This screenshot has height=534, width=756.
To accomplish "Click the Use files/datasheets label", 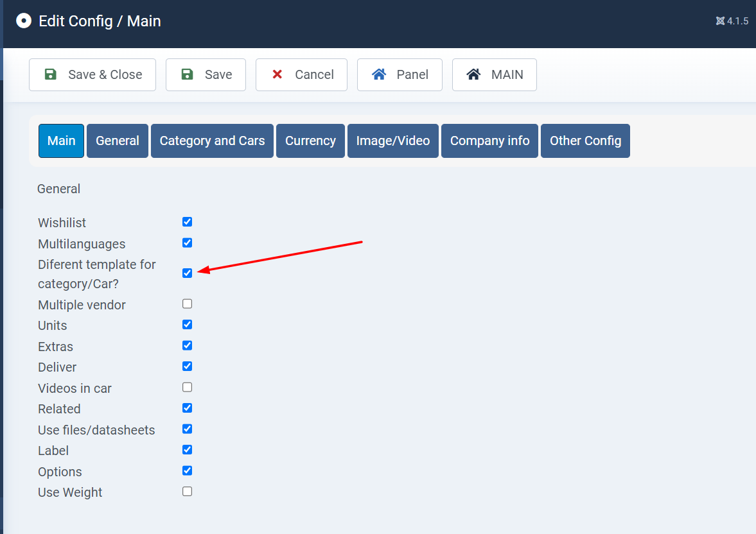I will click(x=96, y=430).
